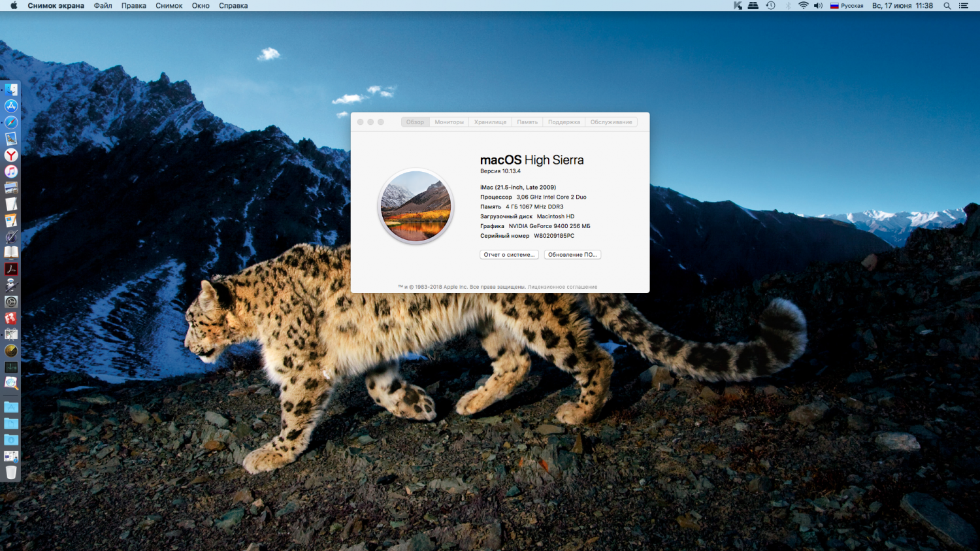Open the Снимок menu
980x551 pixels.
point(169,6)
